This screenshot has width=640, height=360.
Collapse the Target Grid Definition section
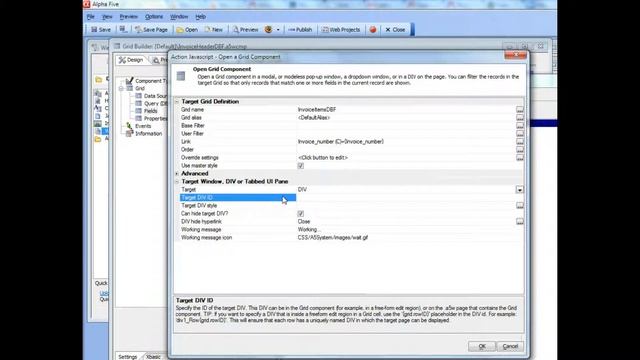[x=177, y=102]
